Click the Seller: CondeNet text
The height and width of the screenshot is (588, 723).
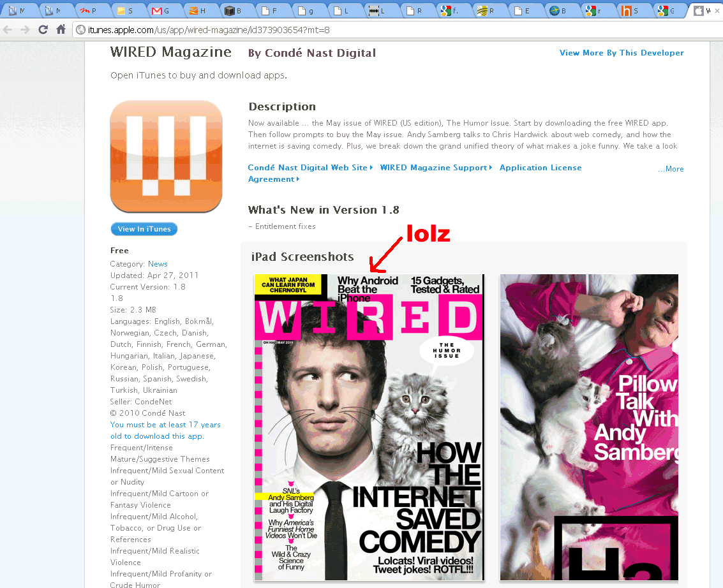[140, 402]
